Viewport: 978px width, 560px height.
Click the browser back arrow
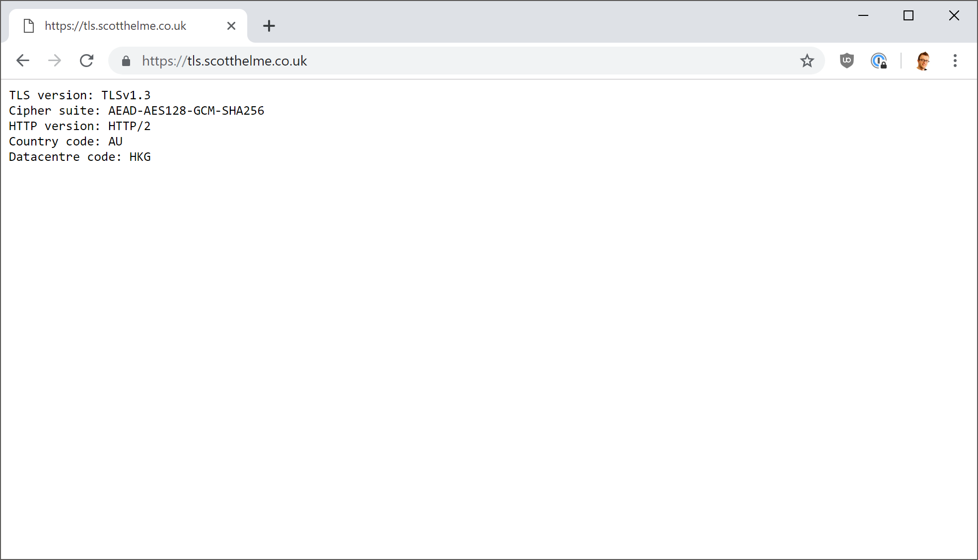click(23, 61)
